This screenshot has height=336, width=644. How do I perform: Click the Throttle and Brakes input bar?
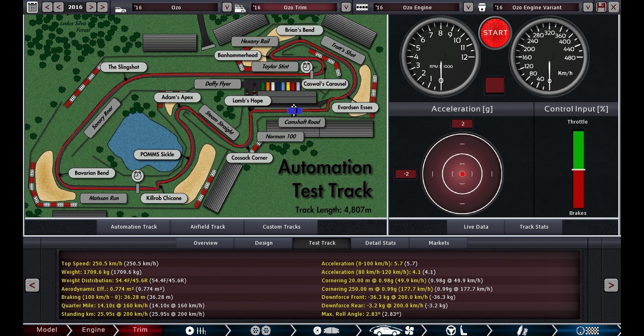[x=578, y=169]
